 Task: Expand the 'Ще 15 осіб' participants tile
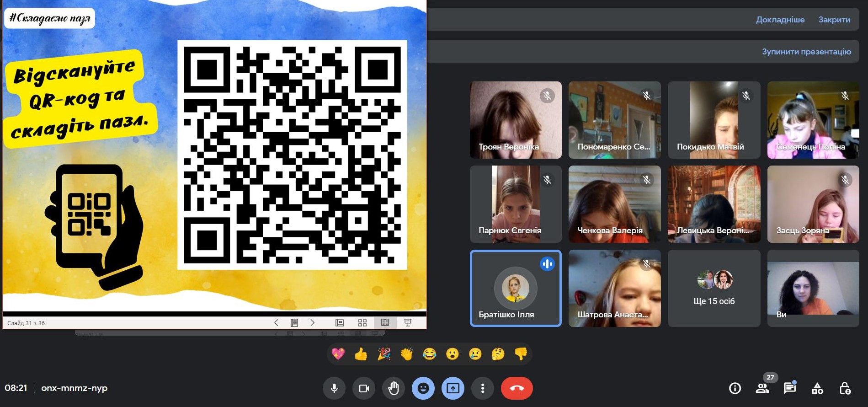tap(714, 288)
